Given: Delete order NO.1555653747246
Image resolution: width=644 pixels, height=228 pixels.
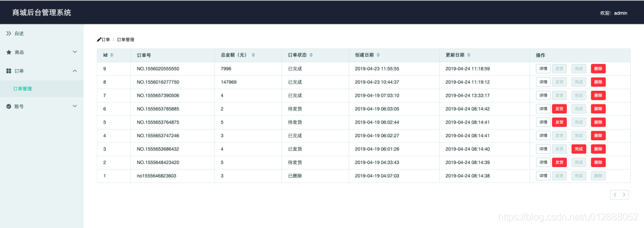Looking at the screenshot, I should click(x=598, y=135).
